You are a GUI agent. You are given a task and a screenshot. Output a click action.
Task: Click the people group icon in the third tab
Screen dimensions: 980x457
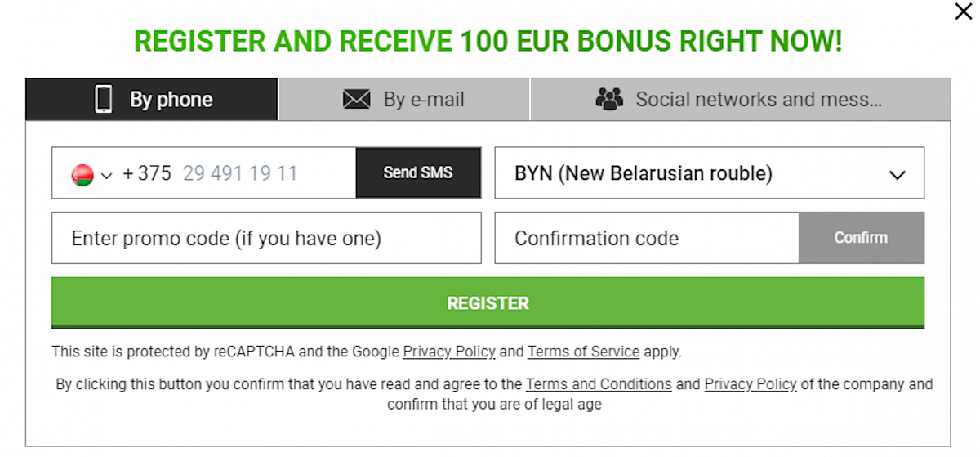pos(609,100)
